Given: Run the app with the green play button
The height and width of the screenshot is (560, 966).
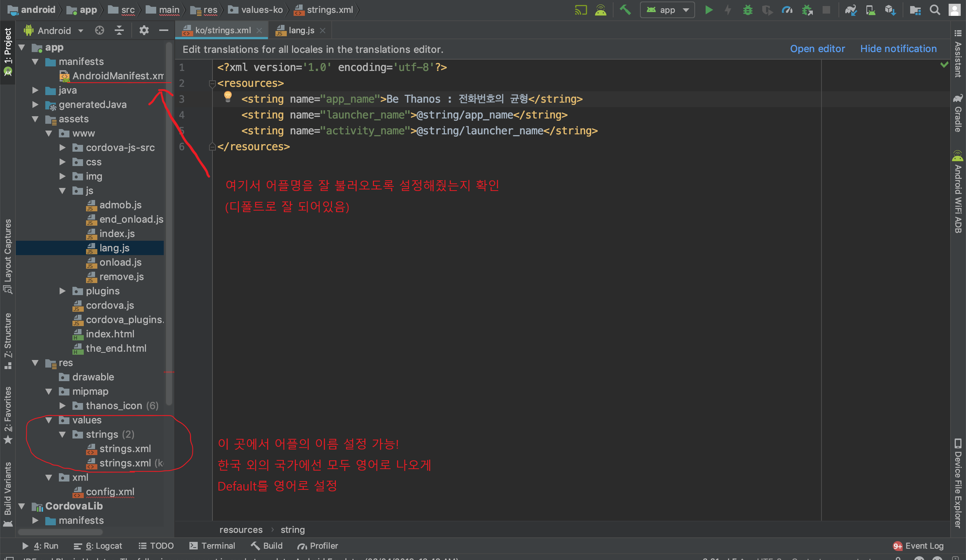Looking at the screenshot, I should (708, 10).
